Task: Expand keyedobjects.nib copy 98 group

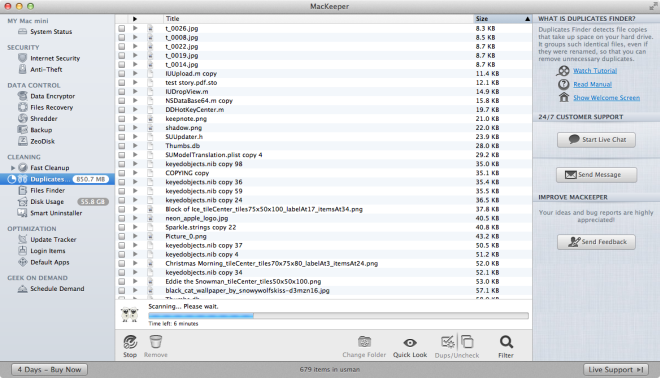Action: point(135,164)
